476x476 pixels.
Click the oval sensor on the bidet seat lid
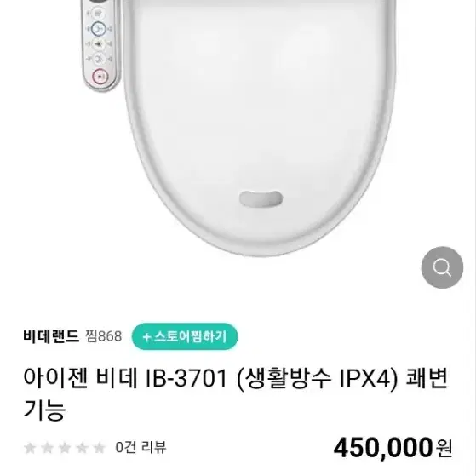(261, 199)
